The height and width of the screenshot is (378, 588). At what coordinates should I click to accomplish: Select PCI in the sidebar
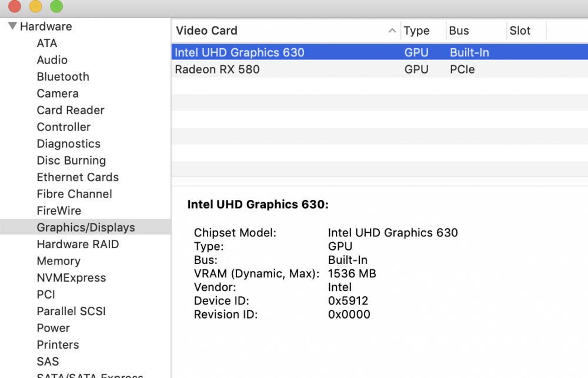(x=46, y=295)
